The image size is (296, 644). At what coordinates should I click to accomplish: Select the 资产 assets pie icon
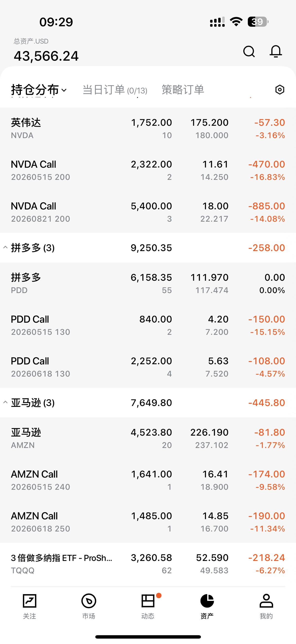point(207,601)
